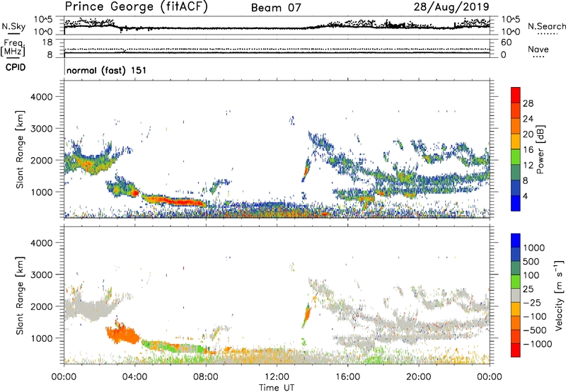Pick the red top segment of Power colorbar
Image resolution: width=566 pixels, height=392 pixels.
click(516, 95)
